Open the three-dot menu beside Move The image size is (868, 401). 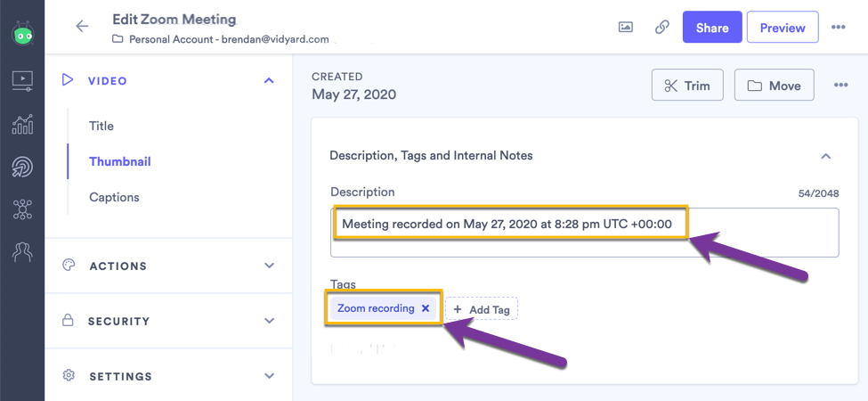(x=841, y=85)
